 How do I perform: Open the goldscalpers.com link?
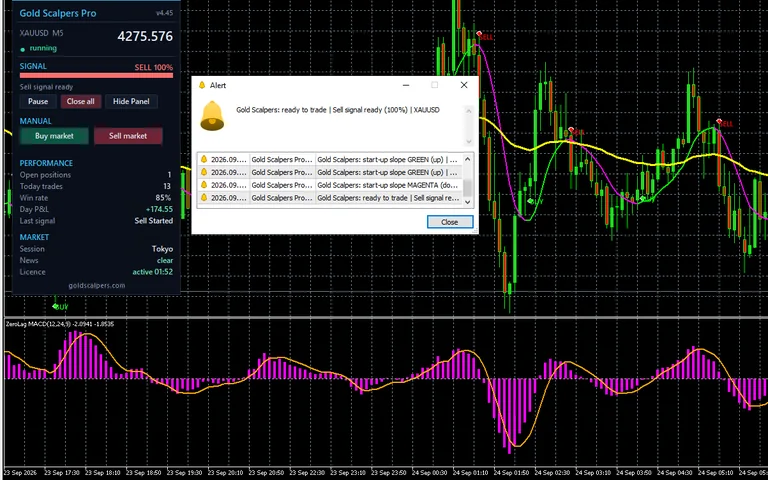[96, 285]
